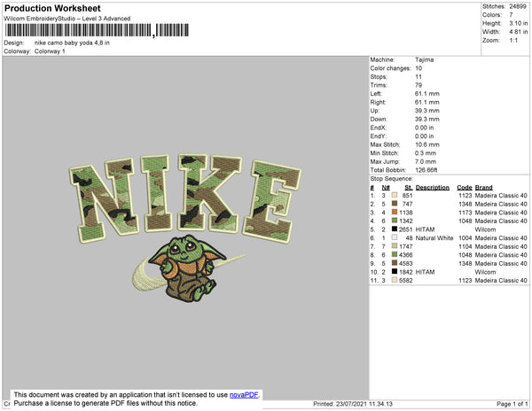Click the Max Stitch value '10.6 mm'
532x411 pixels.
pos(426,144)
